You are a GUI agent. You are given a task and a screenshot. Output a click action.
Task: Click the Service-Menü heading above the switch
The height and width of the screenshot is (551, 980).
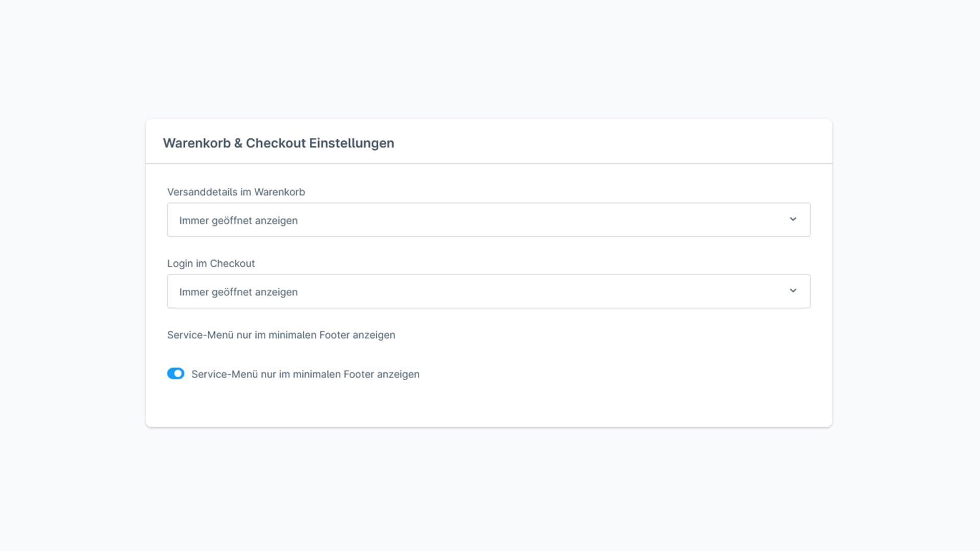[281, 335]
